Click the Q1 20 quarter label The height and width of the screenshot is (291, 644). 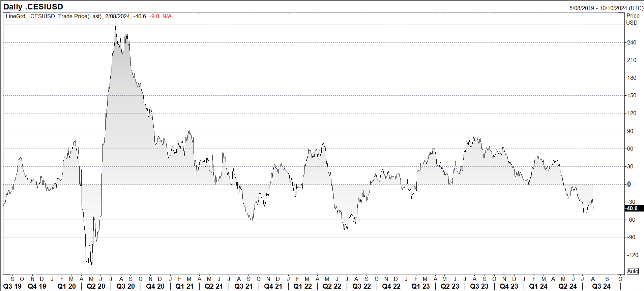pos(66,286)
